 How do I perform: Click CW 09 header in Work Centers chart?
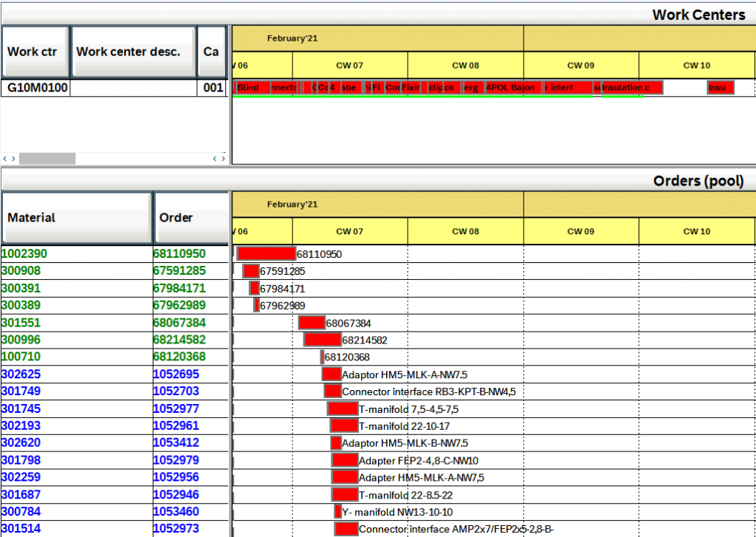[580, 65]
